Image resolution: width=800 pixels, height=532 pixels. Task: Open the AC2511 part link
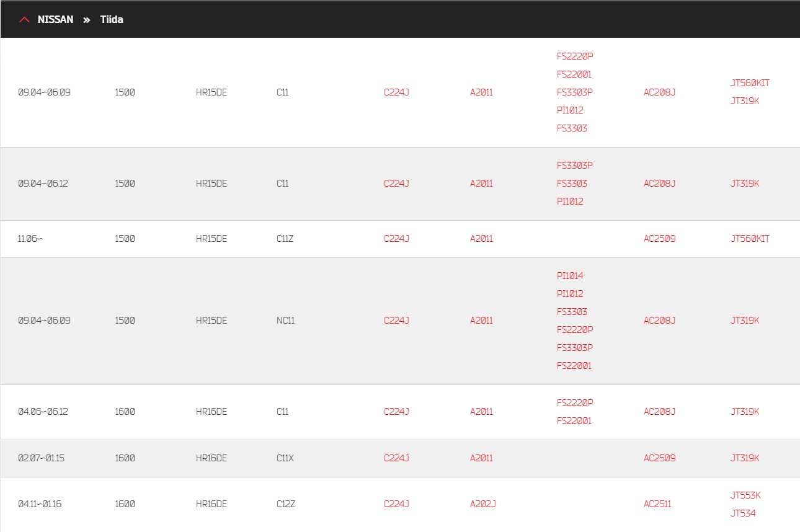tap(657, 504)
